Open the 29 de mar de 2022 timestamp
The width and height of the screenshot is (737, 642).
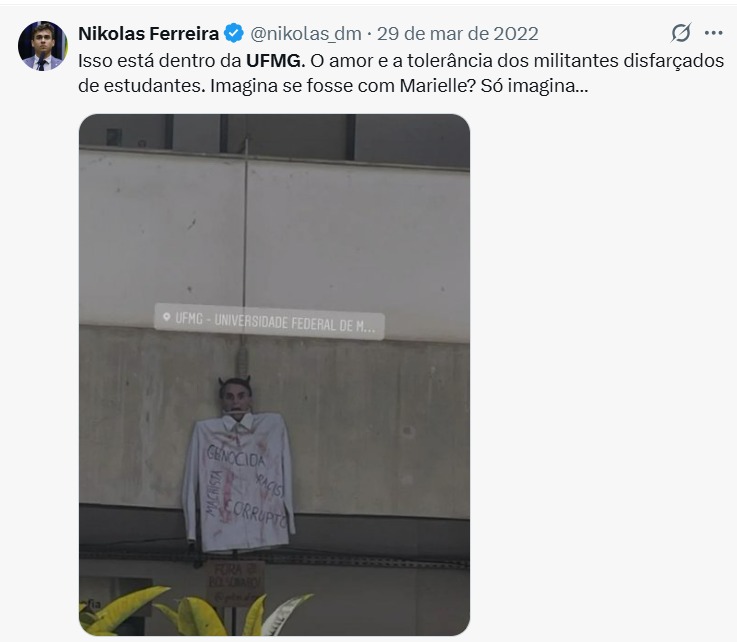[x=457, y=33]
